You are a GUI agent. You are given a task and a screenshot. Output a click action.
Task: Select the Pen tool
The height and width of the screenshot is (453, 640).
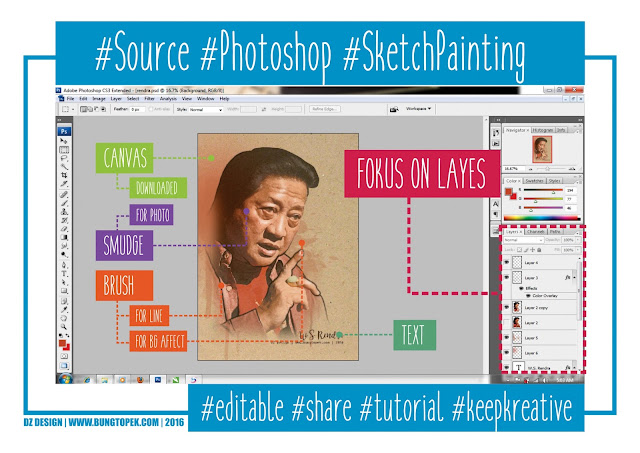click(x=64, y=265)
